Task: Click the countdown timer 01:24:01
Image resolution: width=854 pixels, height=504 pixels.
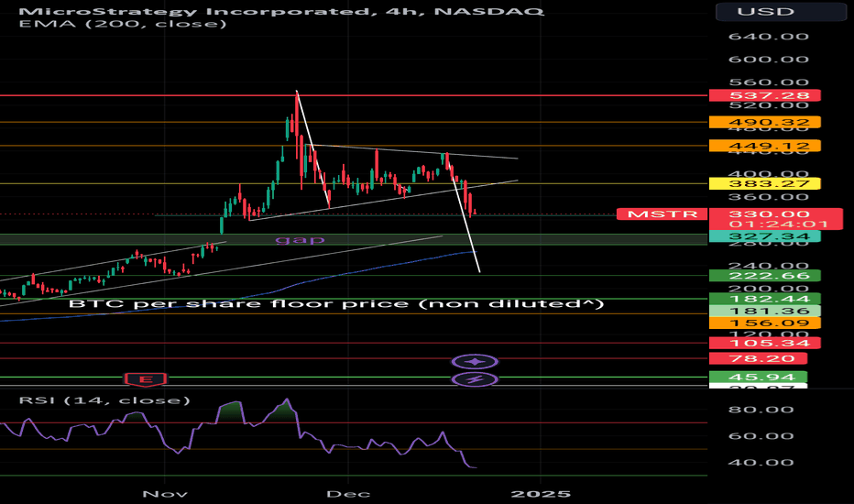Action: tap(779, 224)
